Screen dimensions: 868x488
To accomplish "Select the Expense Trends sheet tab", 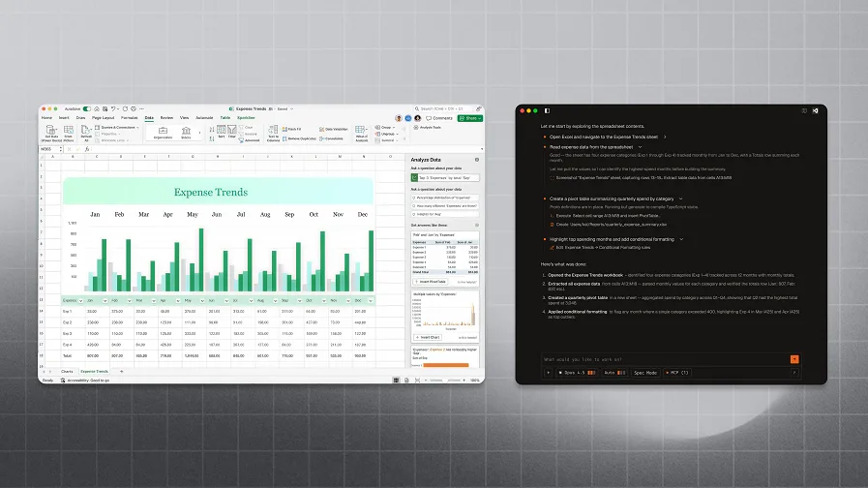I will (x=94, y=371).
